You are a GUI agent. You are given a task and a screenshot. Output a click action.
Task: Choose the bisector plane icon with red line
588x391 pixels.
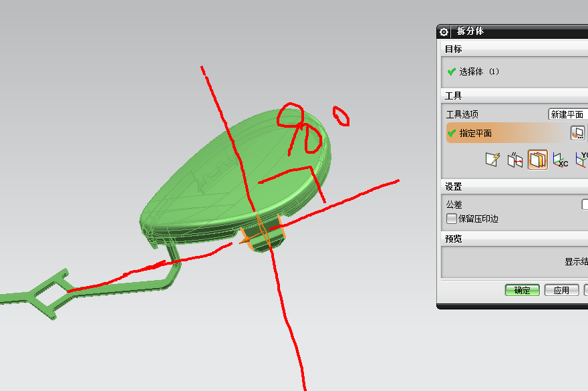point(514,159)
